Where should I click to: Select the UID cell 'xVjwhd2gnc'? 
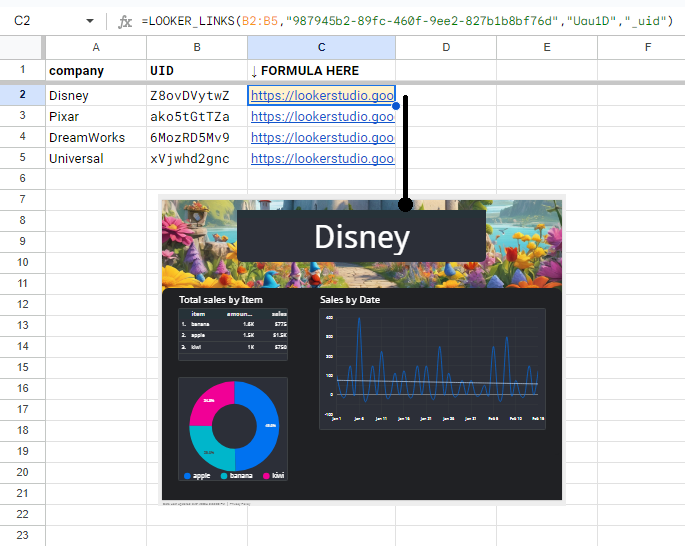click(197, 158)
